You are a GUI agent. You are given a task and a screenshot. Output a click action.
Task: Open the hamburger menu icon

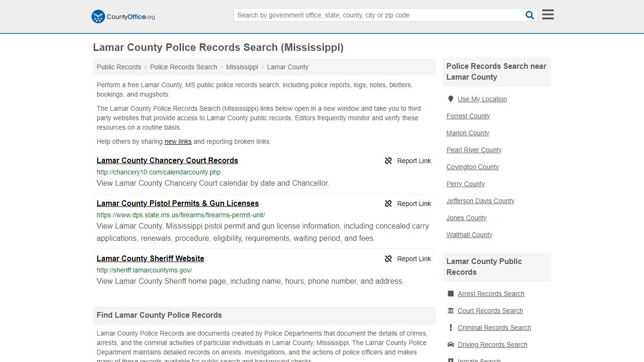click(x=548, y=15)
